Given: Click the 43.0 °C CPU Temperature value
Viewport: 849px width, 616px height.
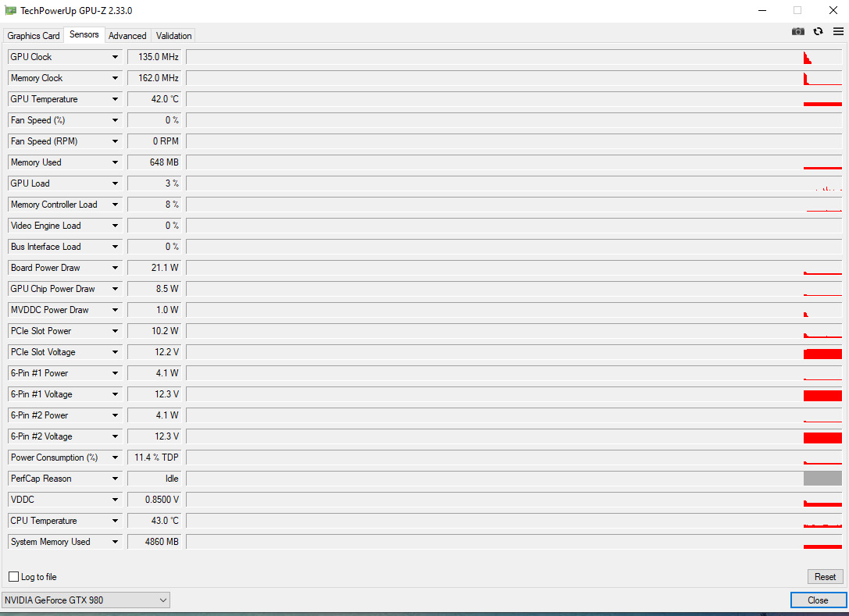Looking at the screenshot, I should point(155,522).
